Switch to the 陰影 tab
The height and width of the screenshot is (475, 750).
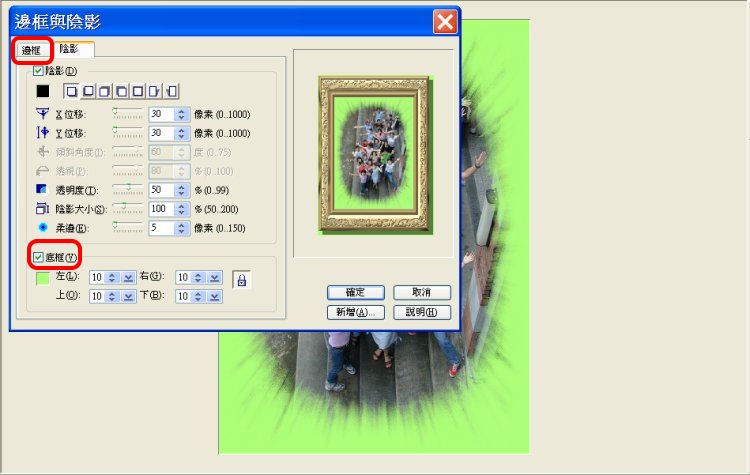point(70,48)
